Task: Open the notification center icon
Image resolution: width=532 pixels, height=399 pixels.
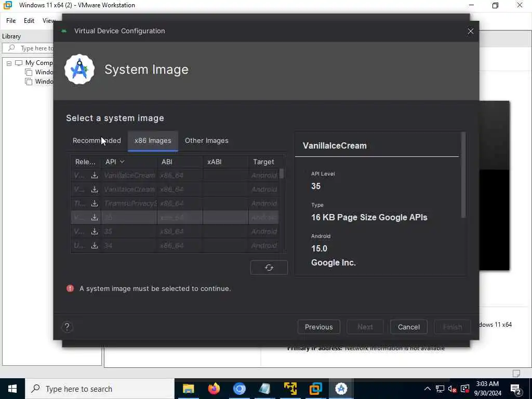Action: [515, 389]
